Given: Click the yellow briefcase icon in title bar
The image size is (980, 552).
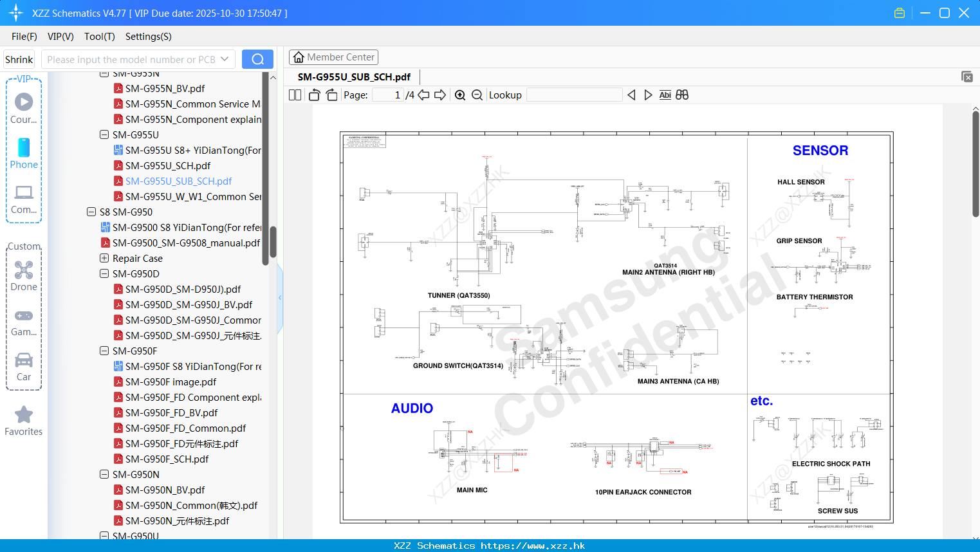Looking at the screenshot, I should click(900, 13).
